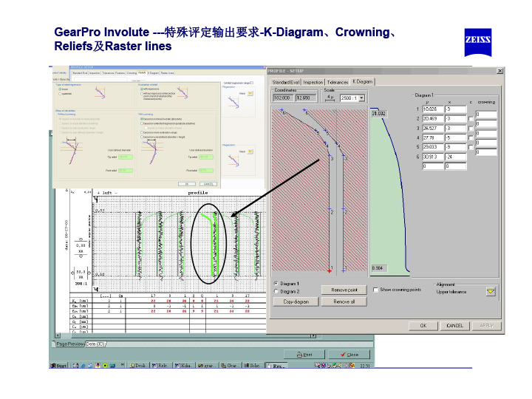Click the red point 1 marker in diagram

click(x=330, y=271)
